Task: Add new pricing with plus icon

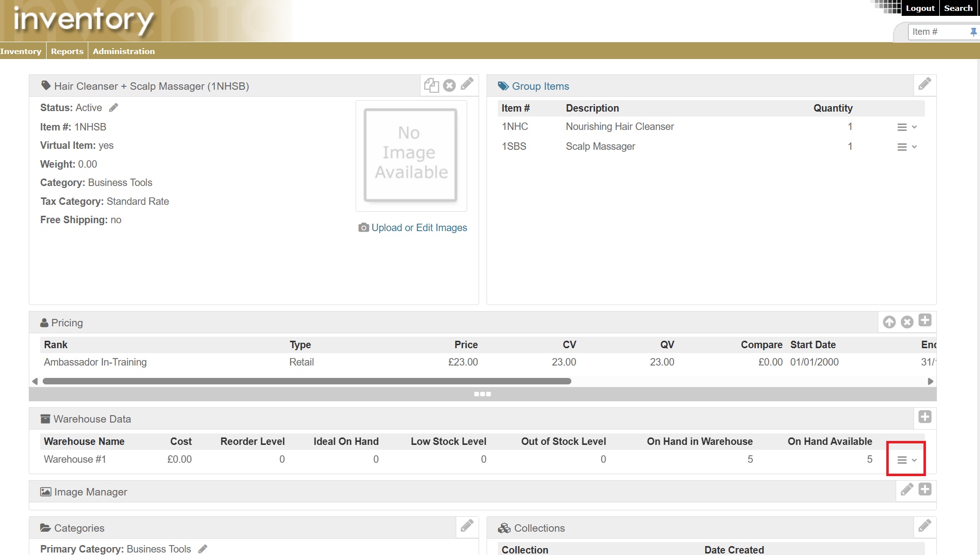Action: 924,320
